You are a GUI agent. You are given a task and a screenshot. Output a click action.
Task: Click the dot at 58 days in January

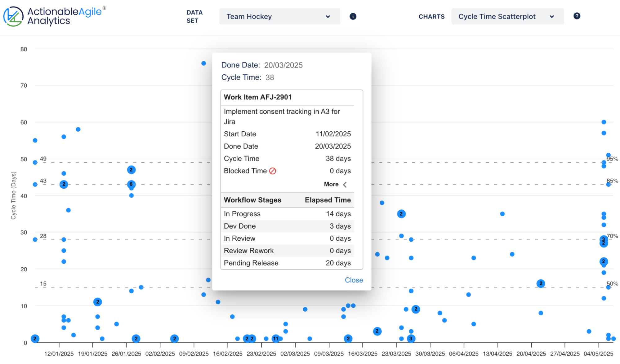point(78,129)
